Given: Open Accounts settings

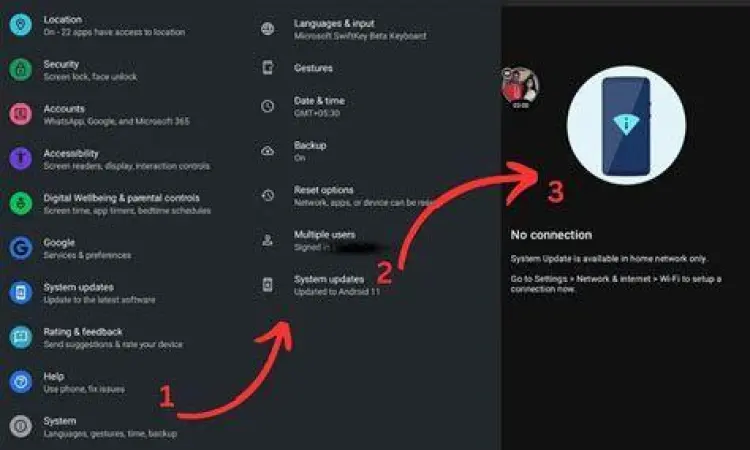Looking at the screenshot, I should [x=116, y=115].
